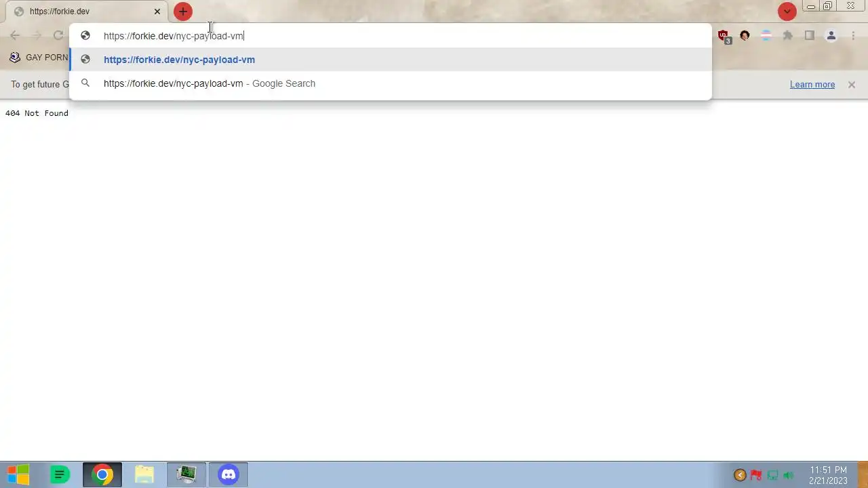Screen dimensions: 868x488
Task: Reload the current page
Action: 58,36
